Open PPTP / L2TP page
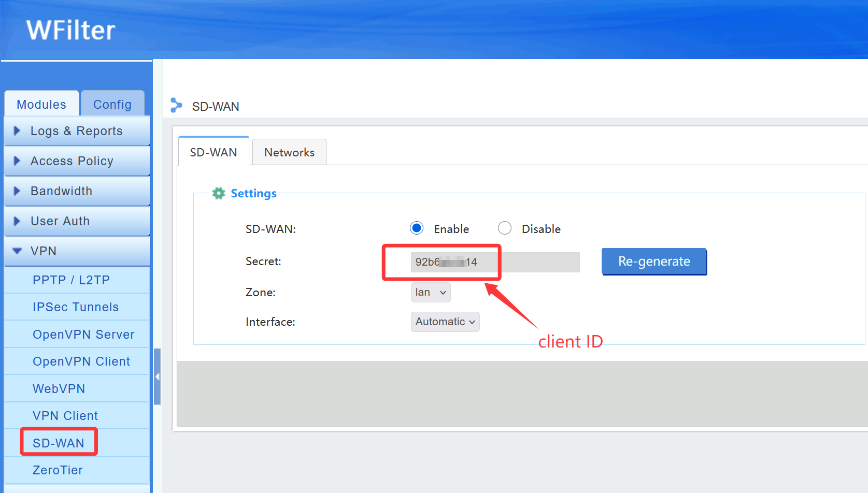The width and height of the screenshot is (868, 493). (x=77, y=280)
